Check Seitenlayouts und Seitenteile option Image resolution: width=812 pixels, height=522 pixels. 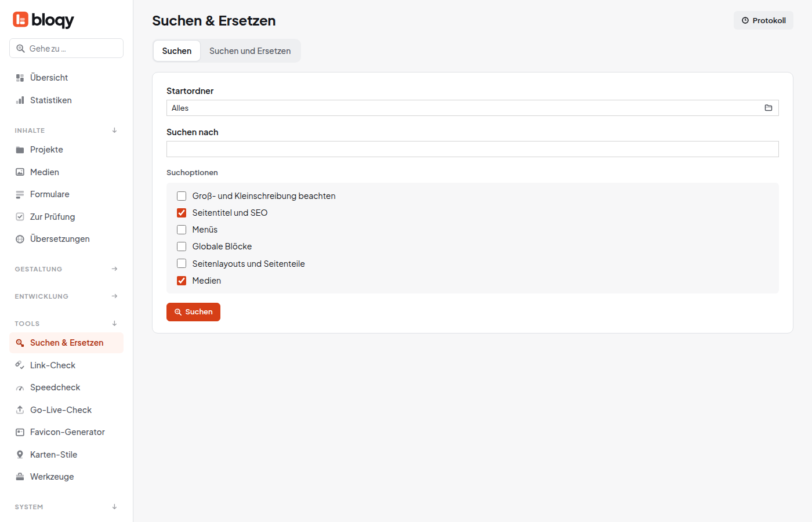click(x=182, y=263)
